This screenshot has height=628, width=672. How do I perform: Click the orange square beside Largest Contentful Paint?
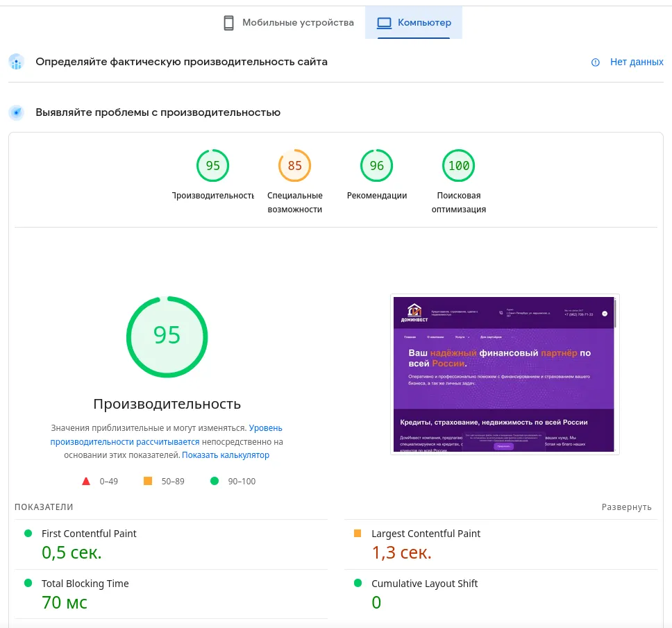point(358,534)
